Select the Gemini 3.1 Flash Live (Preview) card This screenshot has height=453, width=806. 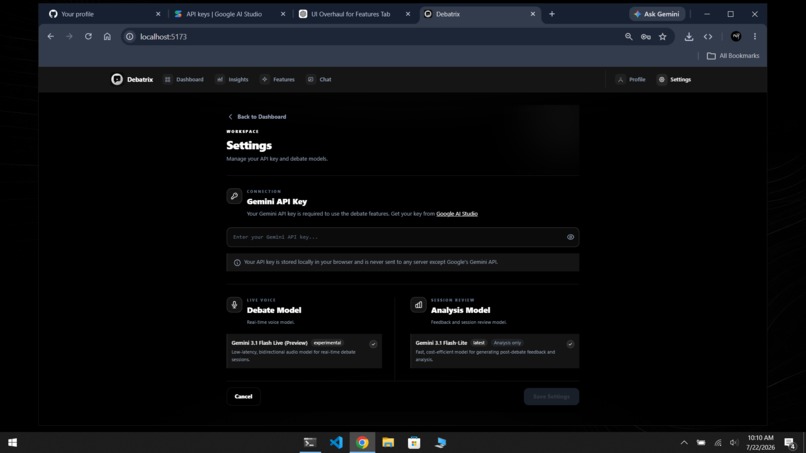(304, 351)
